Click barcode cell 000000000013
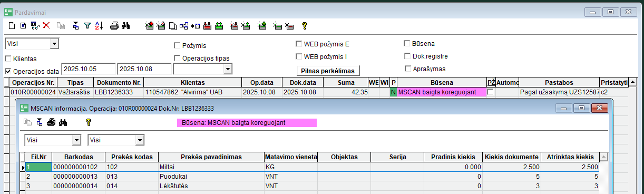Image resolution: width=644 pixels, height=194 pixels. (x=79, y=176)
